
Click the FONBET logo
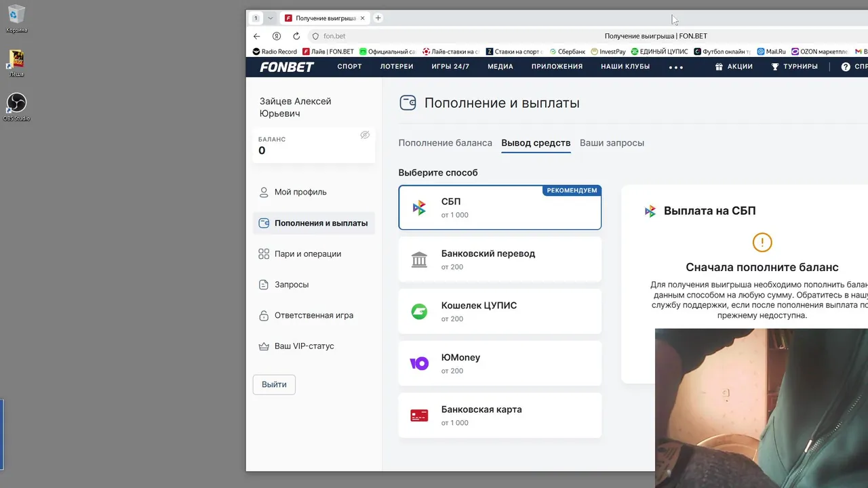(287, 66)
